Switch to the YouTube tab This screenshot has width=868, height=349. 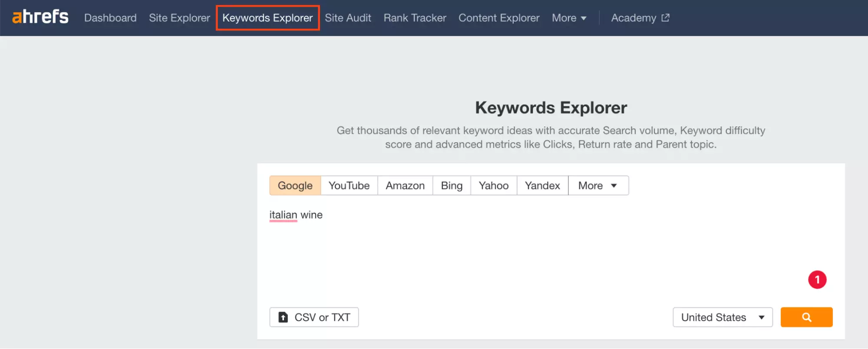(349, 186)
